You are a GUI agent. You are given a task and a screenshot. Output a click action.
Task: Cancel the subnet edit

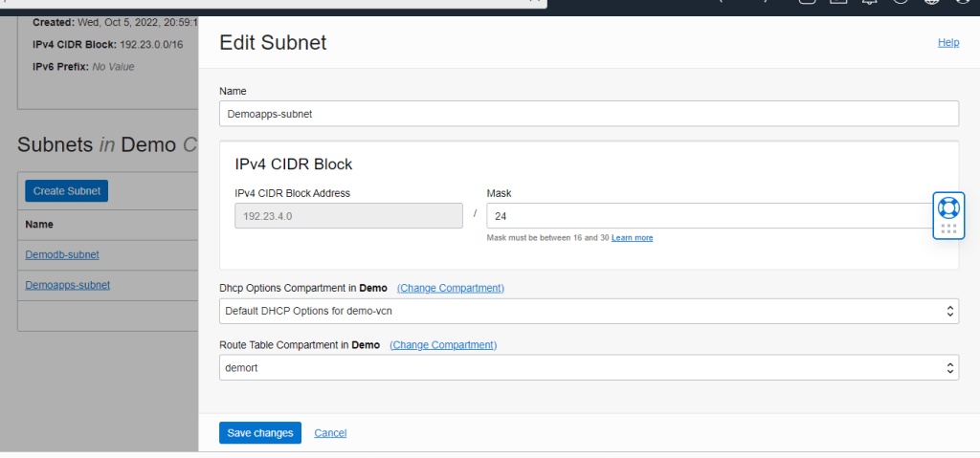[x=330, y=433]
